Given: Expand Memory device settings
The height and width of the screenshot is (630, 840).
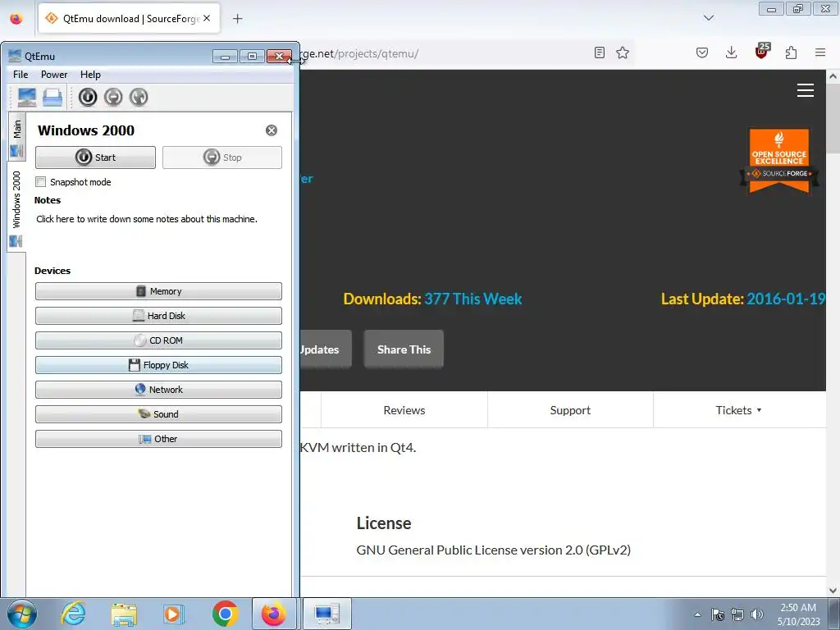Looking at the screenshot, I should click(x=158, y=291).
